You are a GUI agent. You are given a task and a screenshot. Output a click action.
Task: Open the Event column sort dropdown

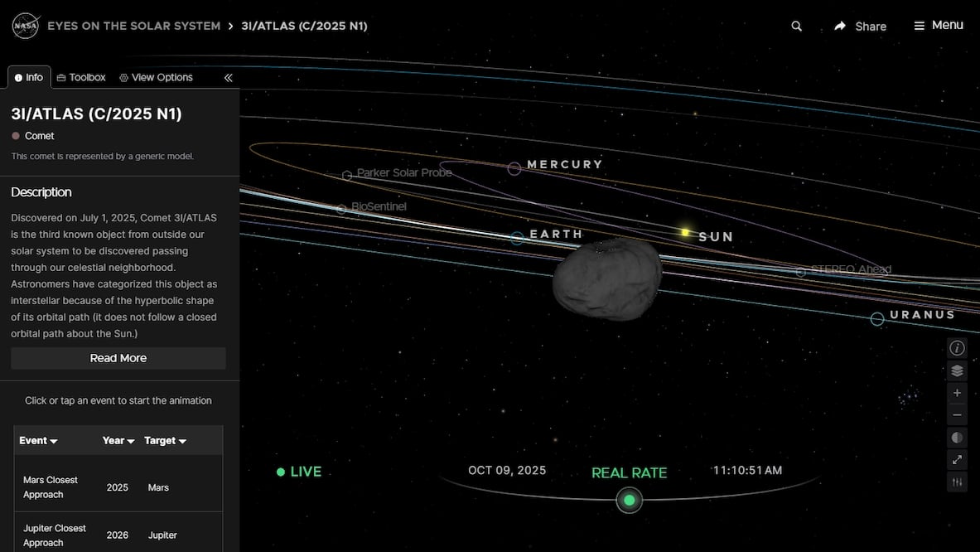click(37, 440)
